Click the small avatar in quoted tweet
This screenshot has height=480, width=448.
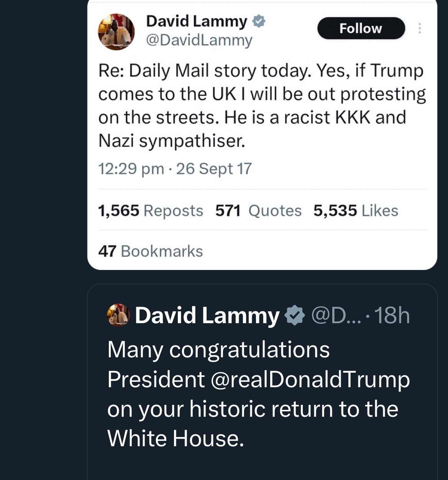click(x=118, y=315)
